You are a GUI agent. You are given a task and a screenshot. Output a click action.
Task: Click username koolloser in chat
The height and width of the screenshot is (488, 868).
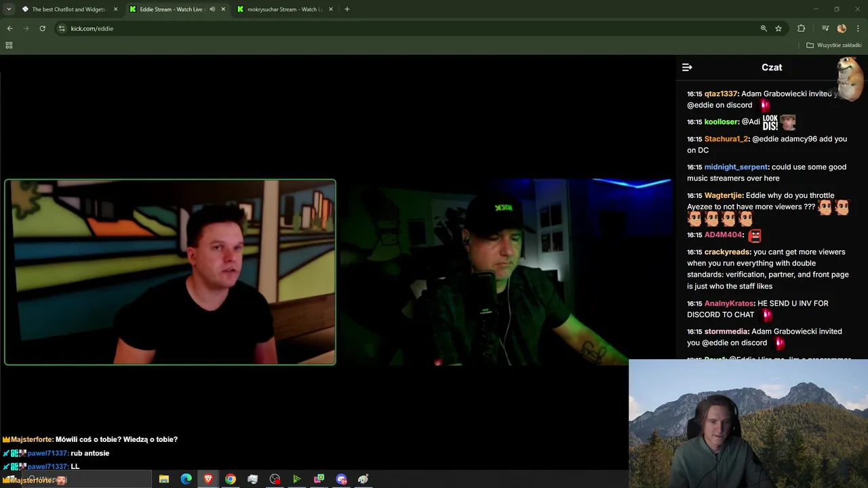click(721, 122)
